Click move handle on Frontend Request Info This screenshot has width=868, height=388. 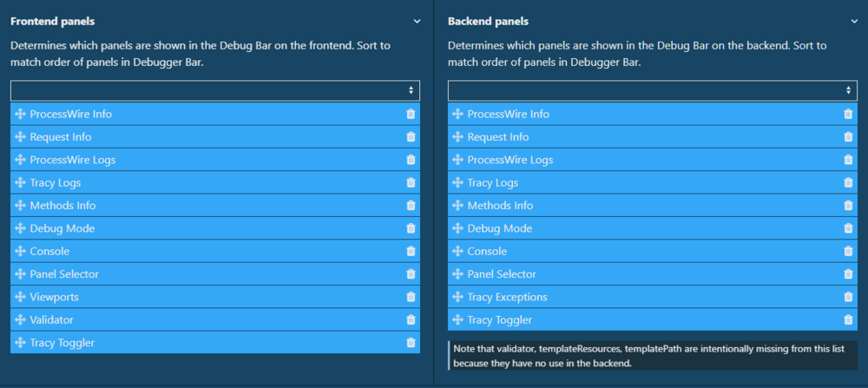click(x=20, y=137)
